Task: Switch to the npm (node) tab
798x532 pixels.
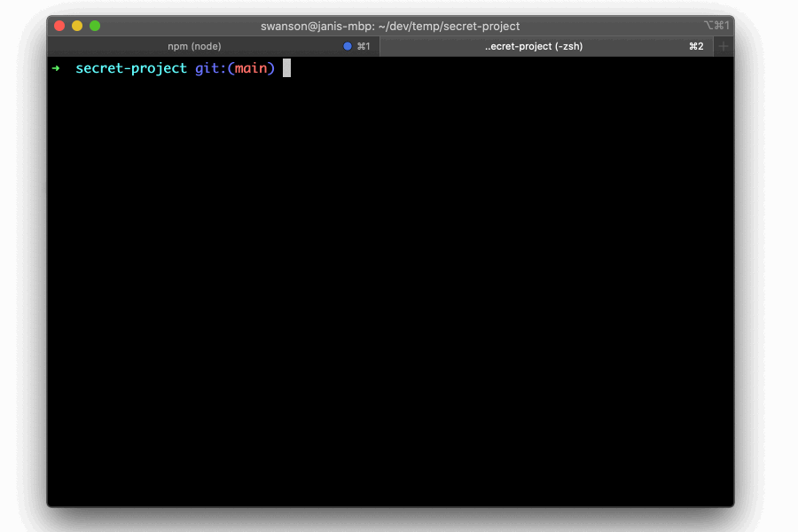Action: (193, 45)
